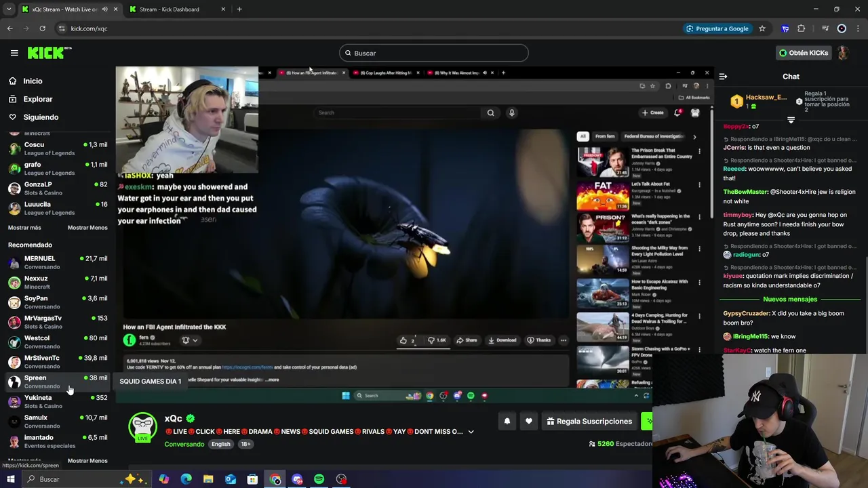Toggle follow heart for xQc

529,421
